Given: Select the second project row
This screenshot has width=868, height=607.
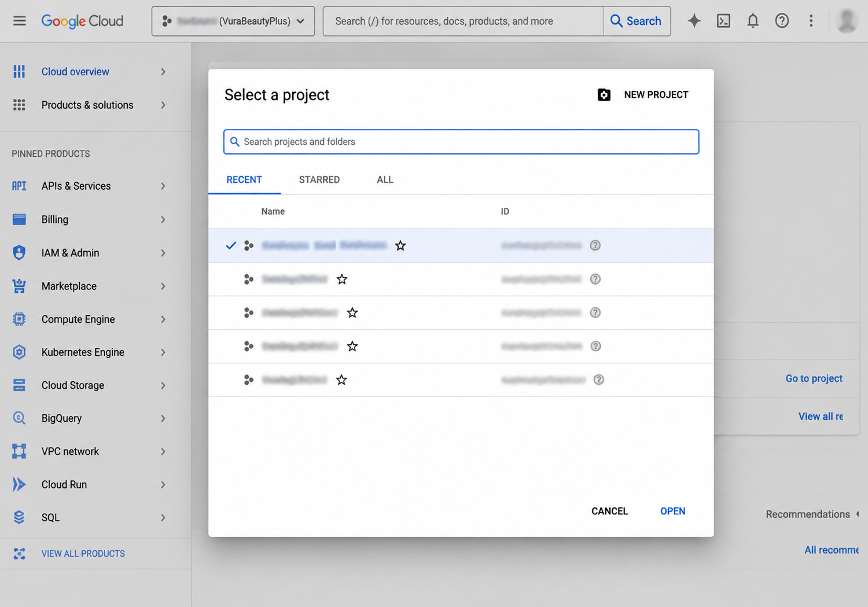Looking at the screenshot, I should (461, 279).
